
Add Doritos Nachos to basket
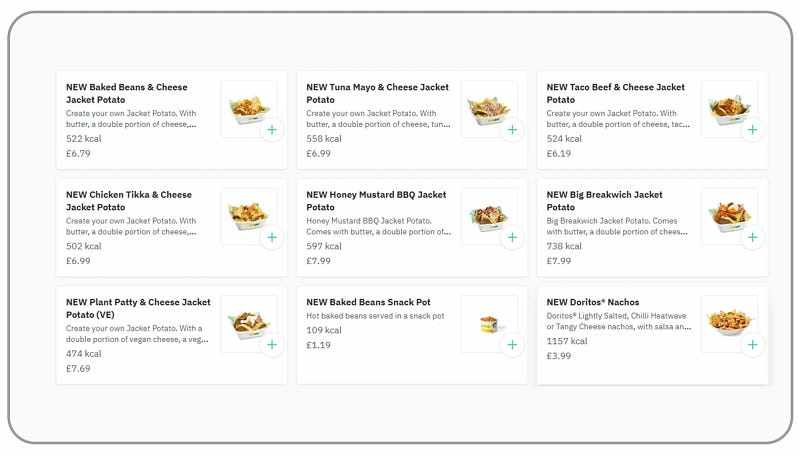pyautogui.click(x=752, y=345)
